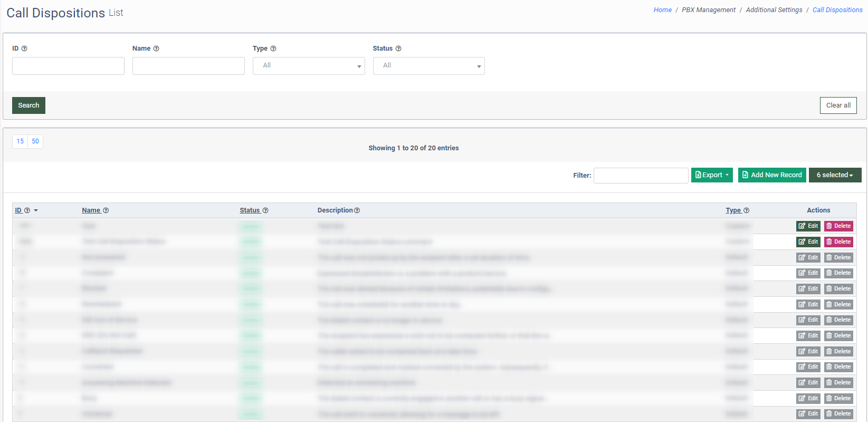Go to Home breadcrumb link
The height and width of the screenshot is (425, 868).
(x=662, y=10)
